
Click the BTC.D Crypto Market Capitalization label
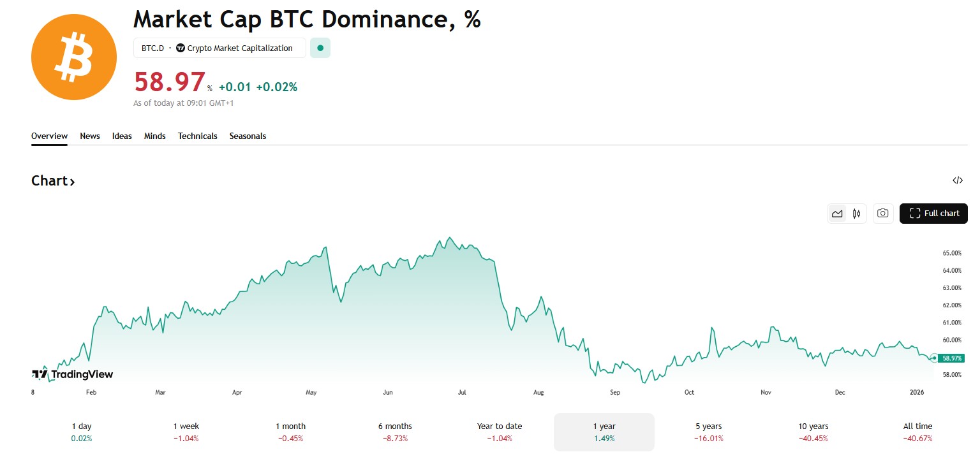tap(219, 48)
